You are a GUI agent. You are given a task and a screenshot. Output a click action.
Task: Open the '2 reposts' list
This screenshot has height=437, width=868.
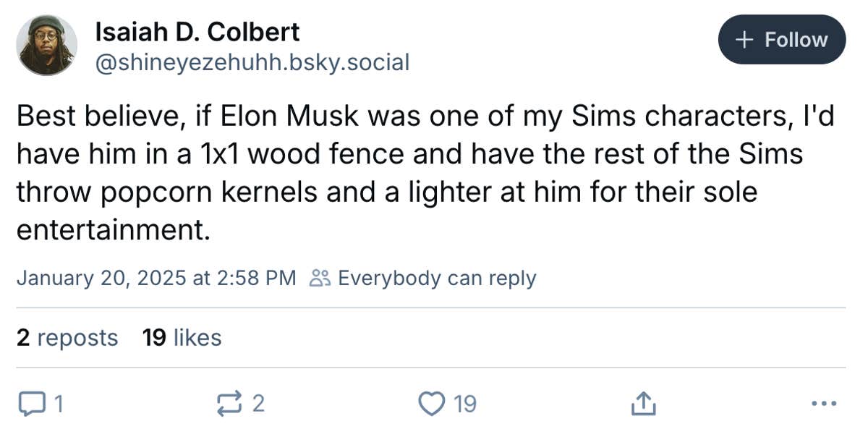coord(67,337)
